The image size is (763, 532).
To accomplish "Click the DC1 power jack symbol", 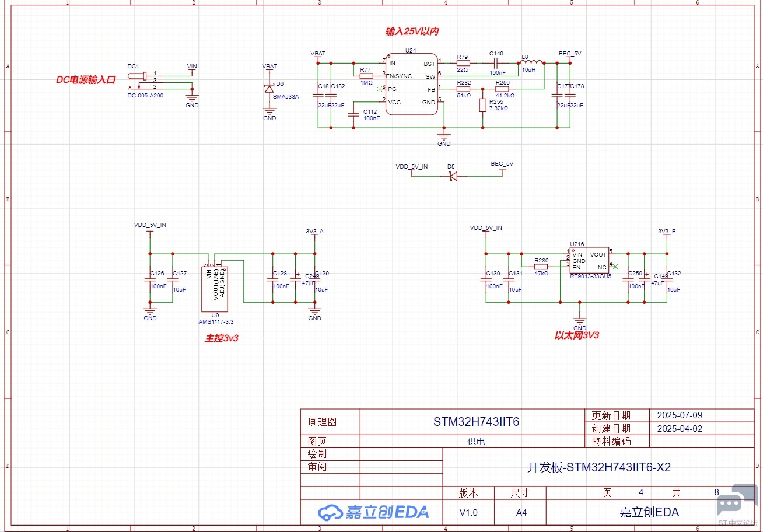I will pos(138,80).
